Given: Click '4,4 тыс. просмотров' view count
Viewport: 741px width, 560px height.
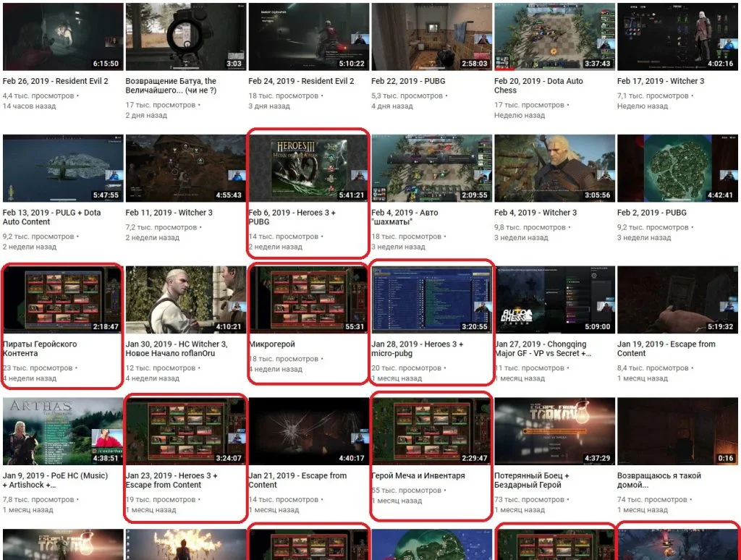Looking at the screenshot, I should coord(39,96).
